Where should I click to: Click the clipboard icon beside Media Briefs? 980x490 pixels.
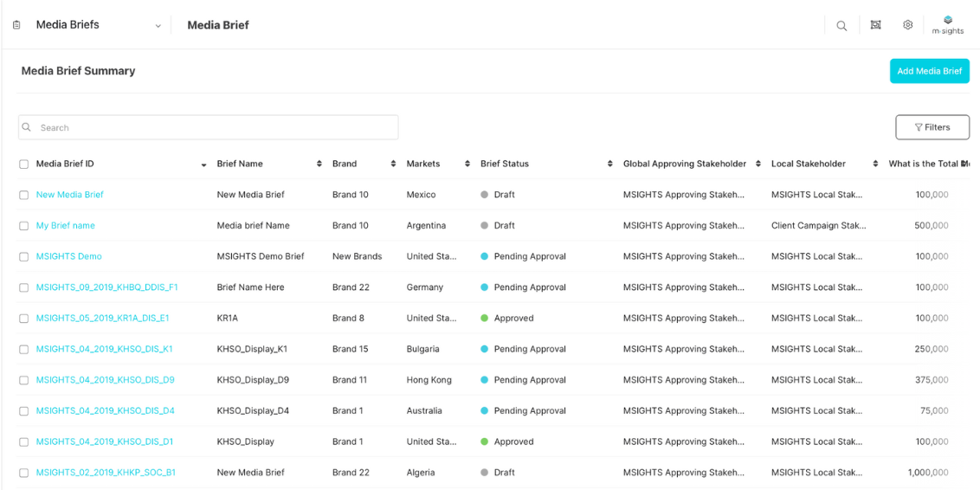point(16,25)
